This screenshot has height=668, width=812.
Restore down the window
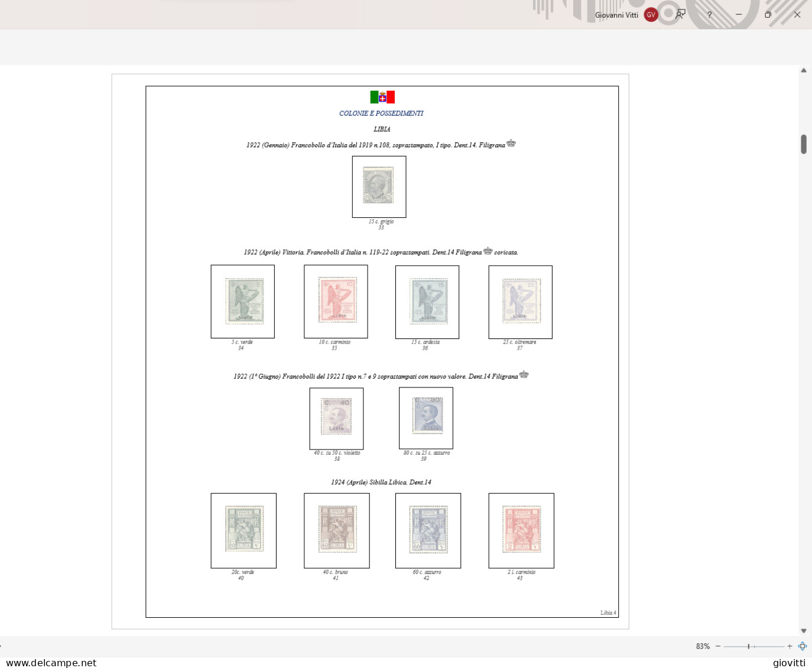click(x=768, y=15)
